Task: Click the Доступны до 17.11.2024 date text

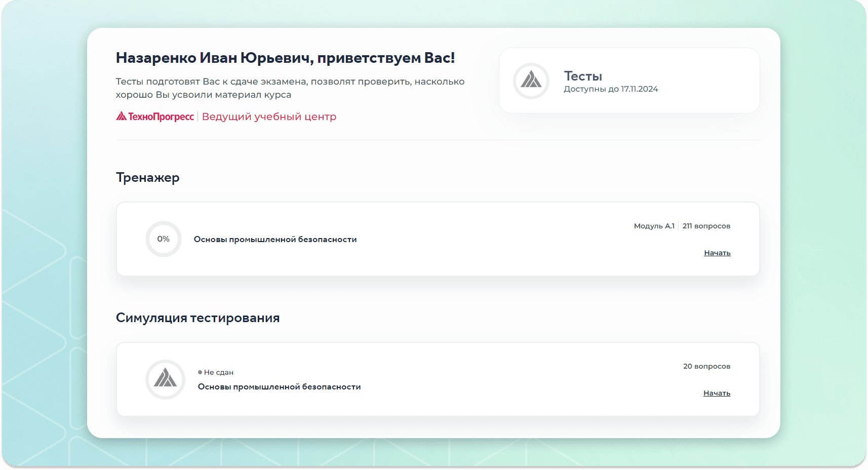Action: [x=610, y=89]
